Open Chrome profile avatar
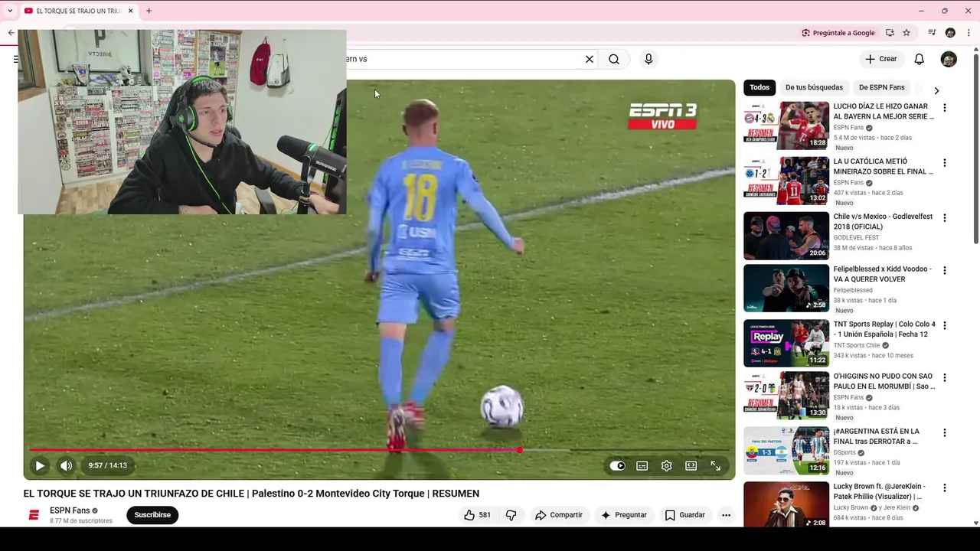The image size is (980, 551). point(950,33)
